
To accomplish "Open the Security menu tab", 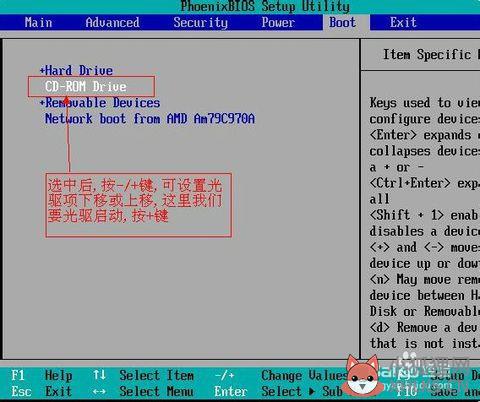I will click(201, 22).
